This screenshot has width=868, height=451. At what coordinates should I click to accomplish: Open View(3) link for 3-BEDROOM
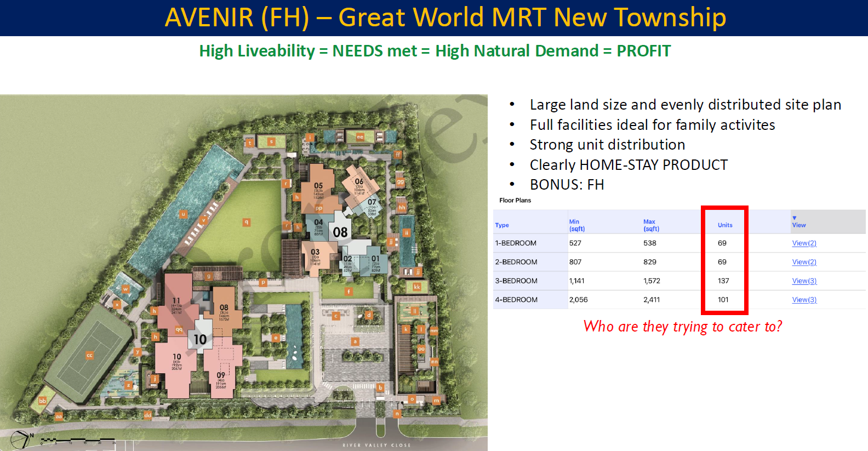tap(804, 281)
